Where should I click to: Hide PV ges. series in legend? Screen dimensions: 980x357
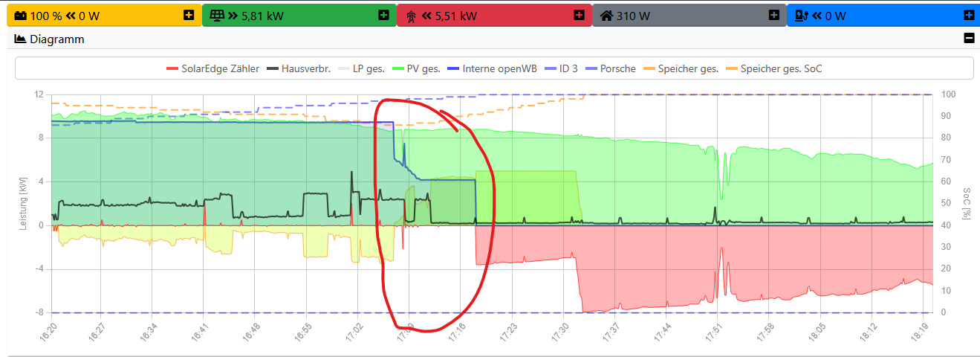pos(416,68)
